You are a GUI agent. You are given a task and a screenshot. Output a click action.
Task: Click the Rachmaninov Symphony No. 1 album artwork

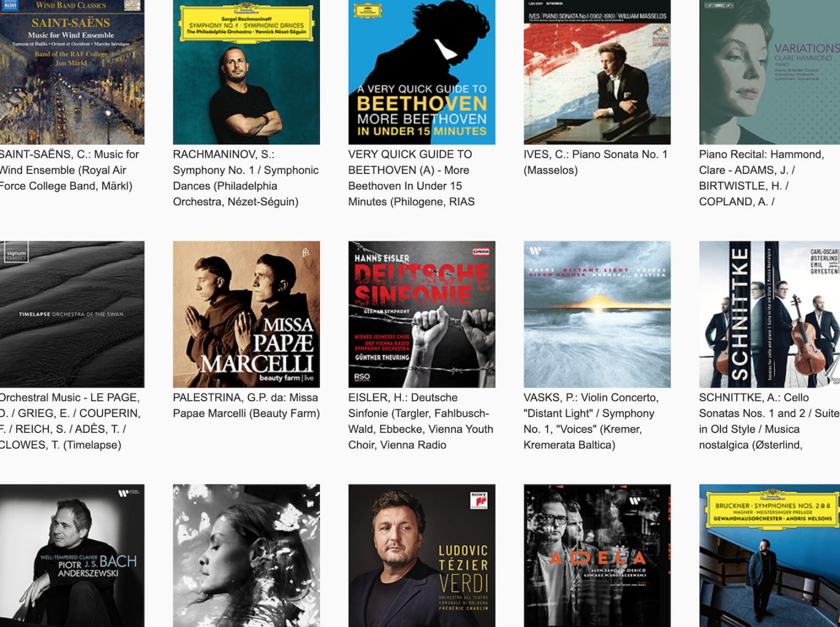click(246, 70)
